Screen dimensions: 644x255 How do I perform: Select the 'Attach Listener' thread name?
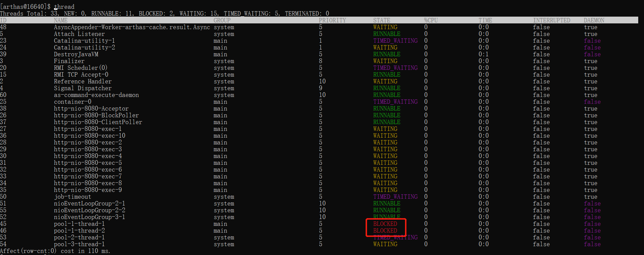click(x=79, y=34)
